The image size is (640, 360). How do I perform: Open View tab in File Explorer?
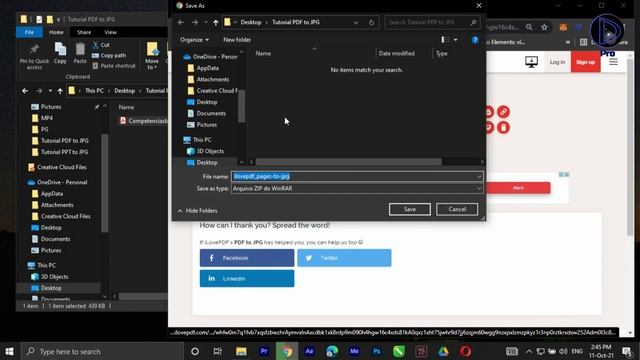pyautogui.click(x=110, y=32)
